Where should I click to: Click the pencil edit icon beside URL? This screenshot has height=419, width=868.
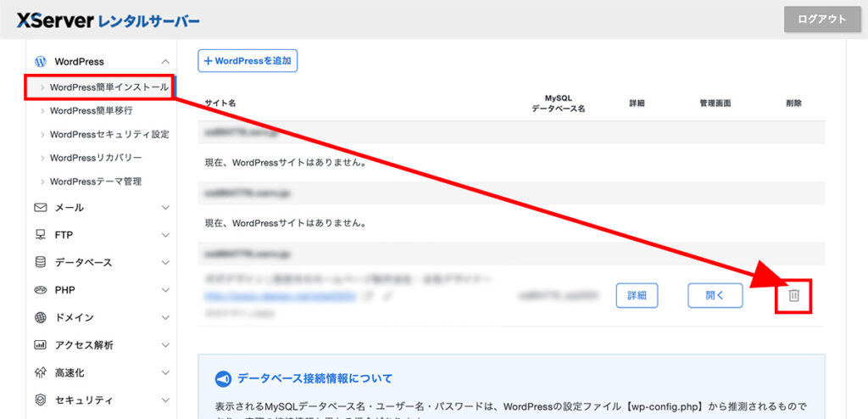(x=387, y=297)
